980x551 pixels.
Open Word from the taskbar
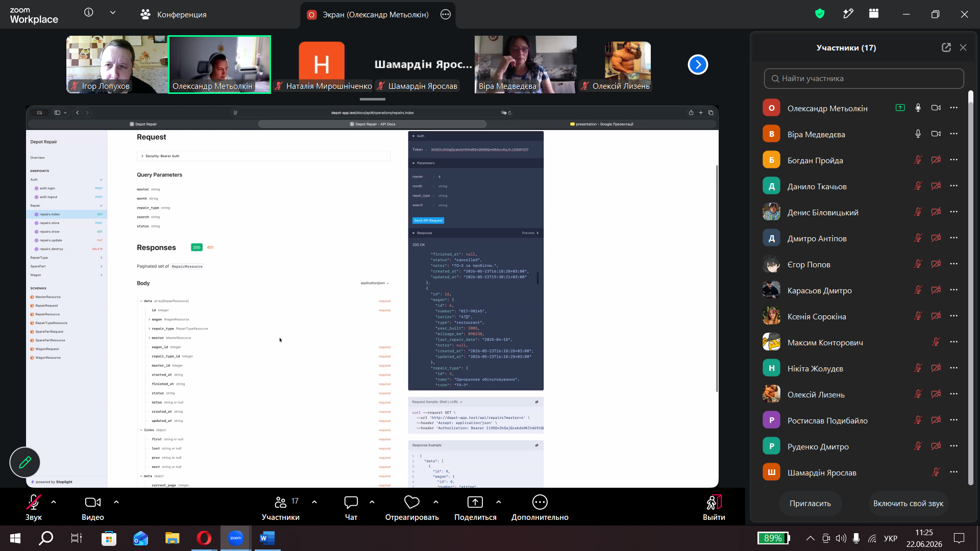pyautogui.click(x=267, y=538)
